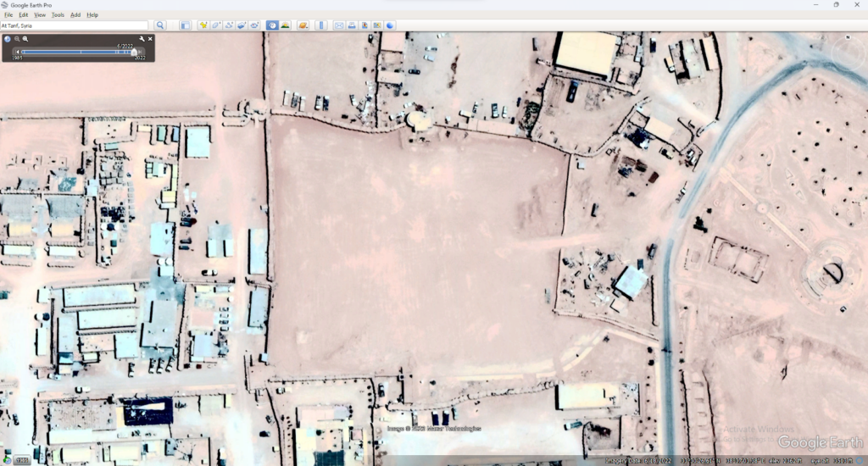Click the search magnifier button
868x466 pixels.
point(159,25)
